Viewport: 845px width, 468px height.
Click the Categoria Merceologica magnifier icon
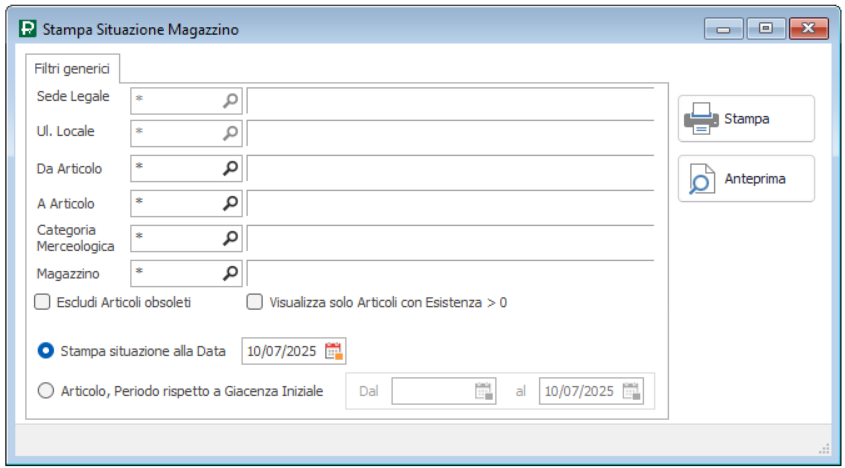pos(231,238)
